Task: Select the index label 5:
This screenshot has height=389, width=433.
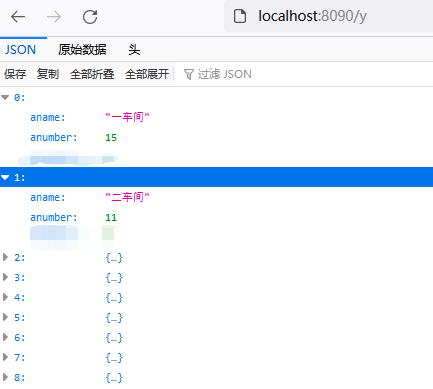Action: point(19,317)
